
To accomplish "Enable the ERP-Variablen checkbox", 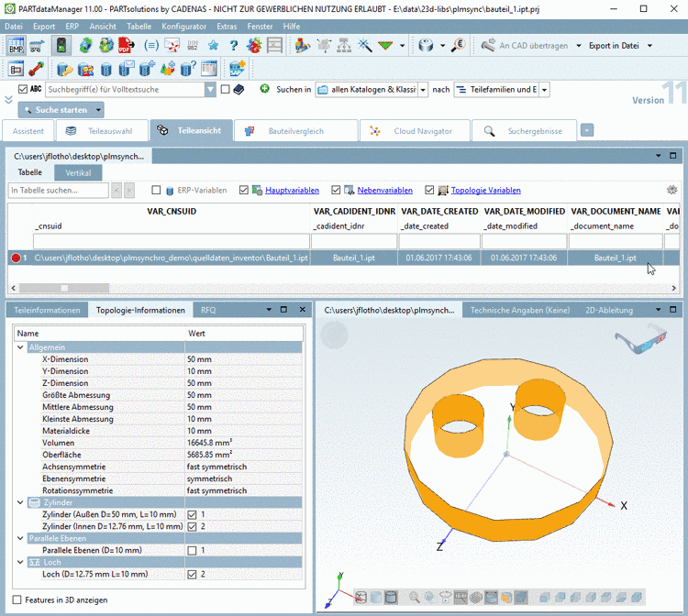I will click(156, 191).
